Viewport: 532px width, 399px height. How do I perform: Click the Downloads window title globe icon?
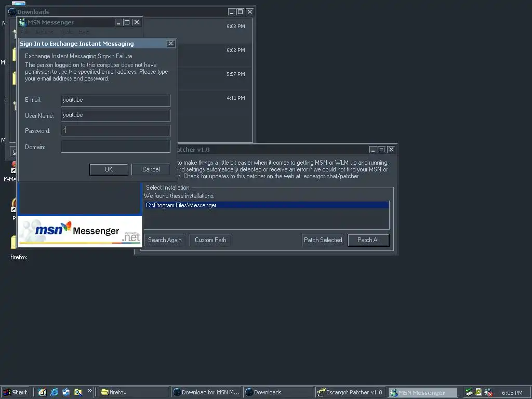(12, 12)
